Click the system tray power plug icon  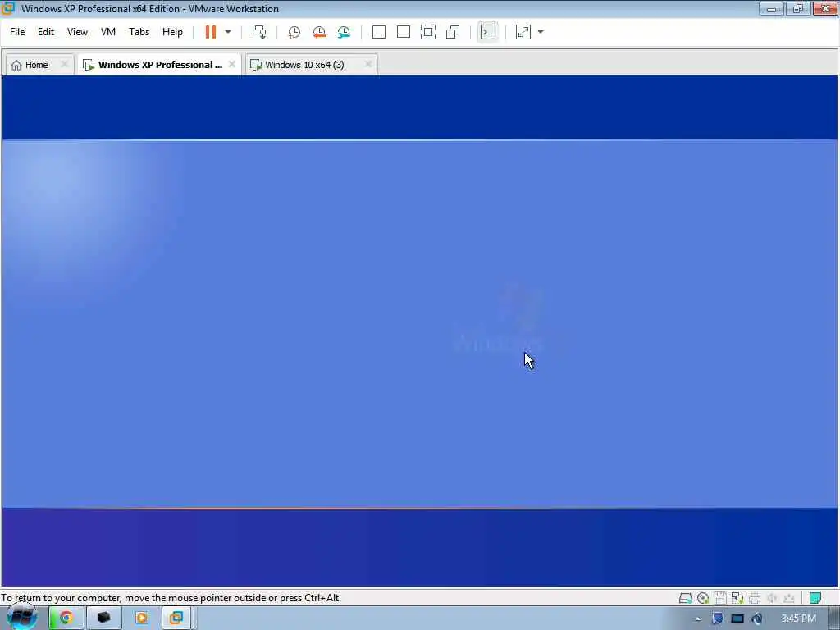coord(757,619)
